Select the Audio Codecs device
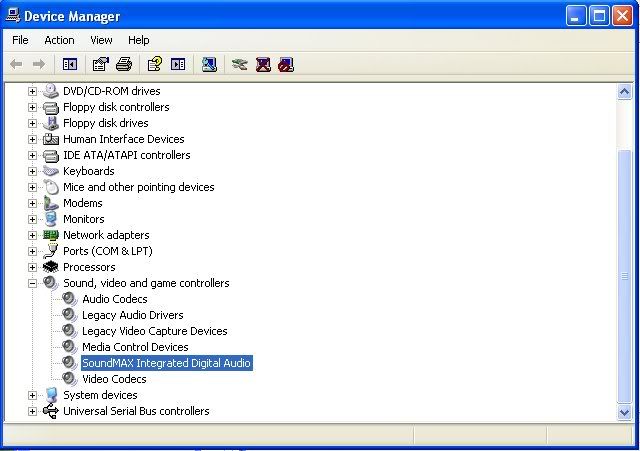Screen dimensions: 640x451 pyautogui.click(x=115, y=299)
